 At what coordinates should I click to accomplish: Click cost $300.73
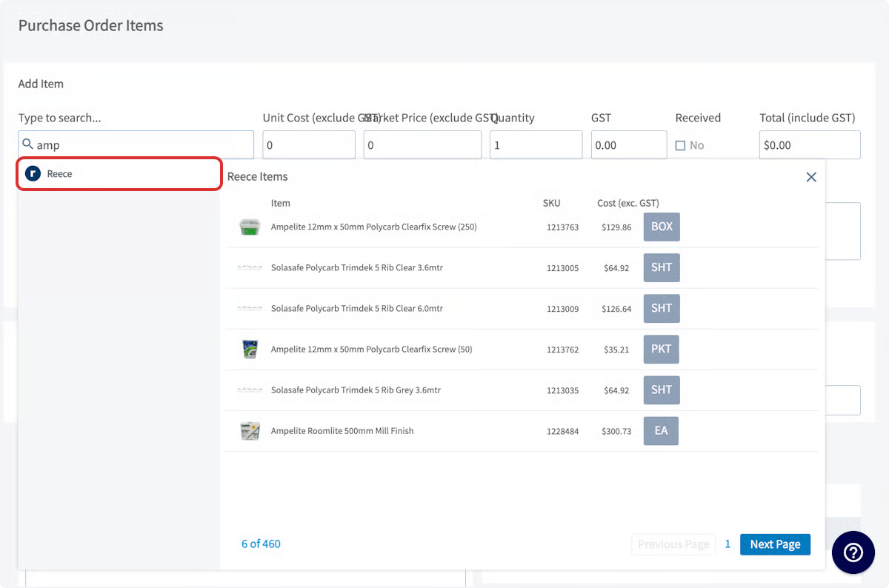coord(616,431)
